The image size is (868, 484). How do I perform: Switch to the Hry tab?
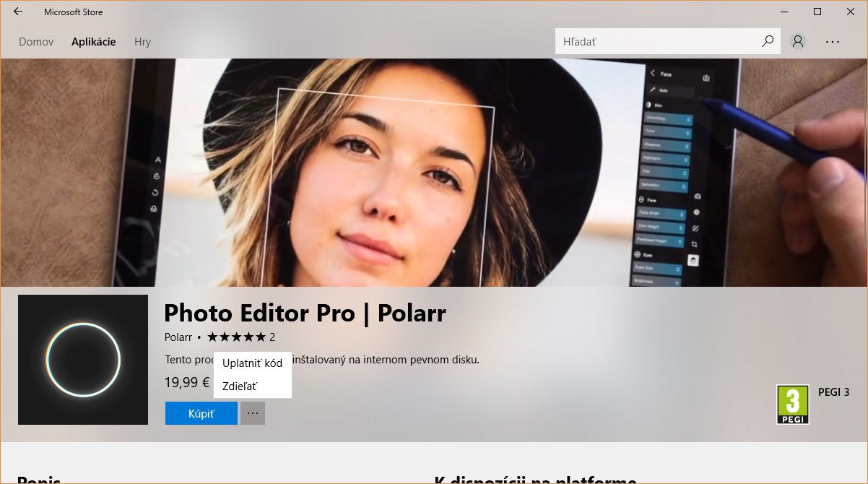pyautogui.click(x=142, y=42)
